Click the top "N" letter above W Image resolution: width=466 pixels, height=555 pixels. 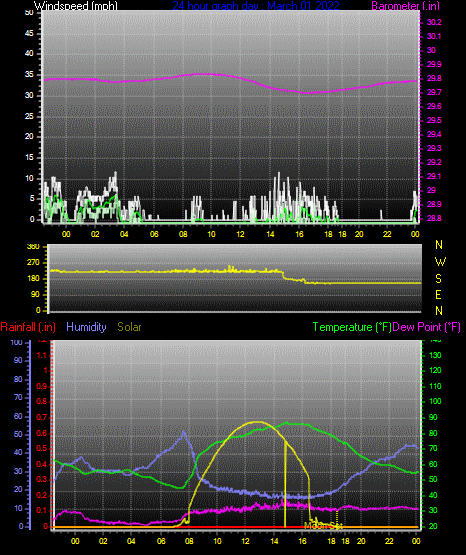tap(439, 245)
